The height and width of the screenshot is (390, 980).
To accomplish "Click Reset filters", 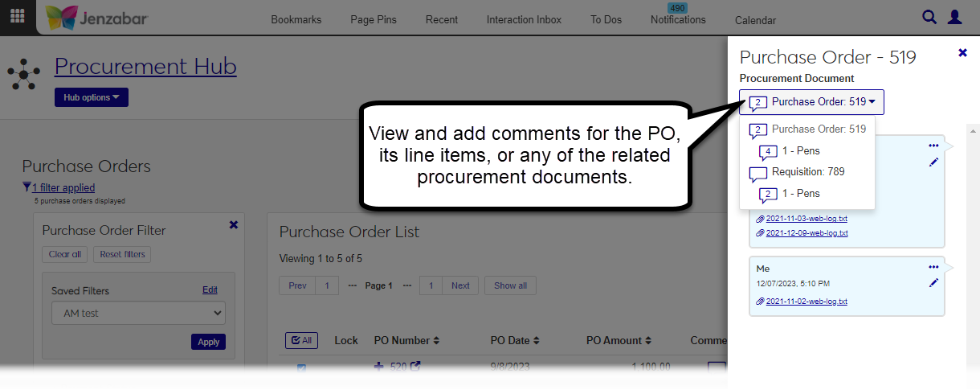I will 122,254.
